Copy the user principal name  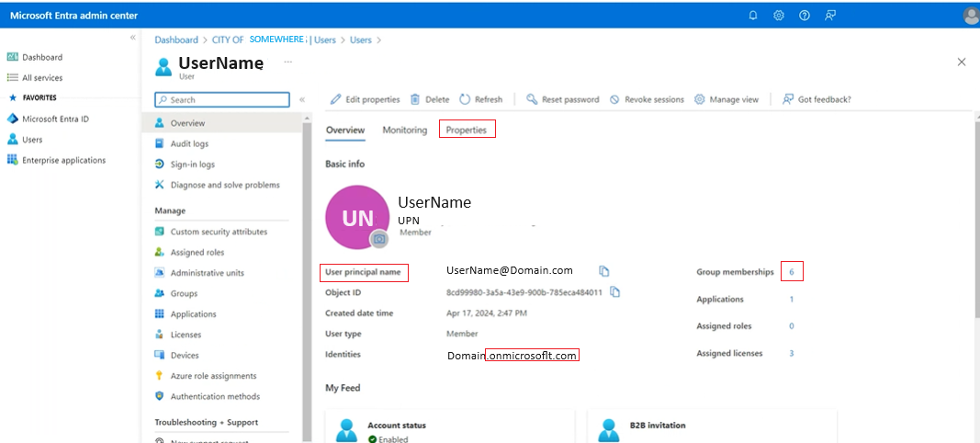pyautogui.click(x=603, y=271)
